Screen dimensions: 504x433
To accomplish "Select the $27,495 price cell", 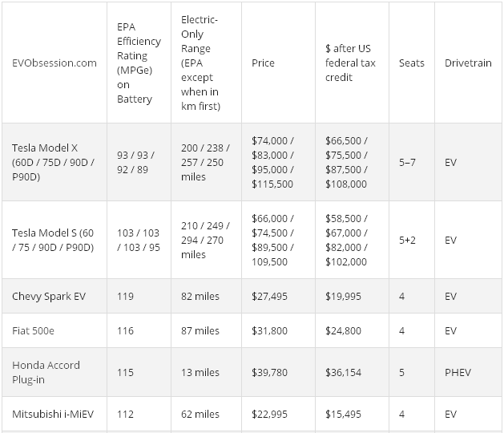I will coord(269,296).
